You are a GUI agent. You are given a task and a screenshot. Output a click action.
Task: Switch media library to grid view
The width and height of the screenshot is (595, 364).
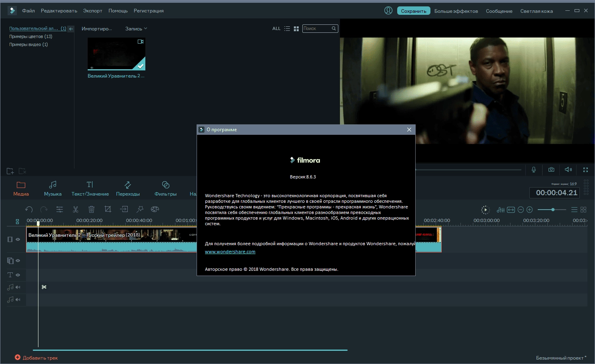[x=296, y=29]
